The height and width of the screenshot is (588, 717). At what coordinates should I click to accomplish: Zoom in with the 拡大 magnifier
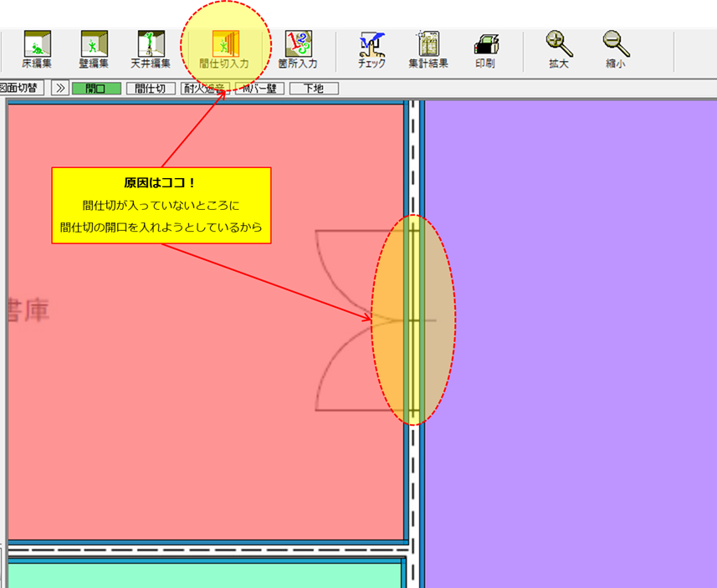pos(558,49)
